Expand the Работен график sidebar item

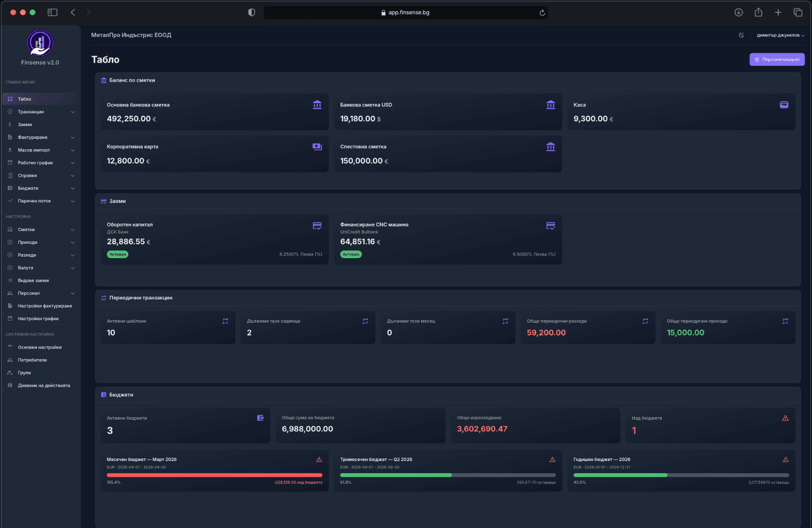41,163
